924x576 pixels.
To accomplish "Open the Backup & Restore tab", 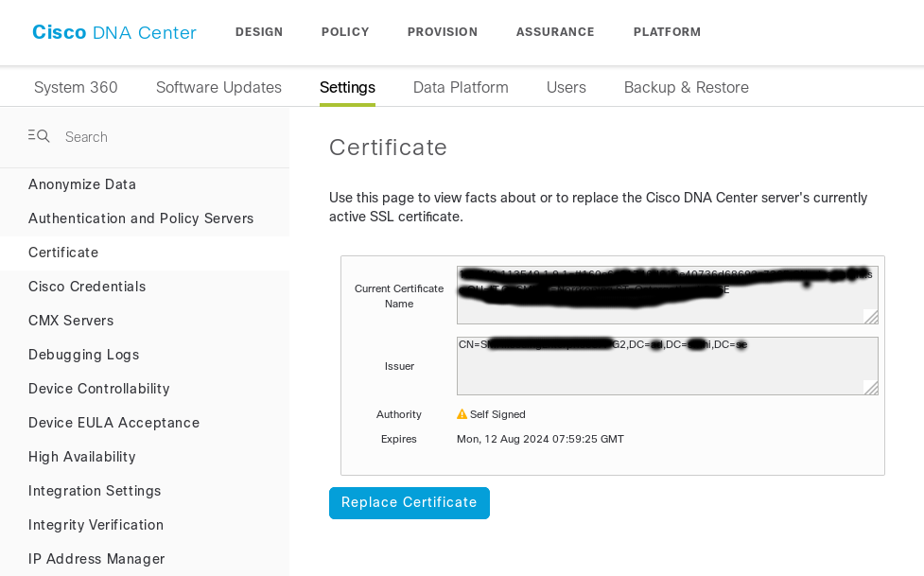I will (686, 87).
